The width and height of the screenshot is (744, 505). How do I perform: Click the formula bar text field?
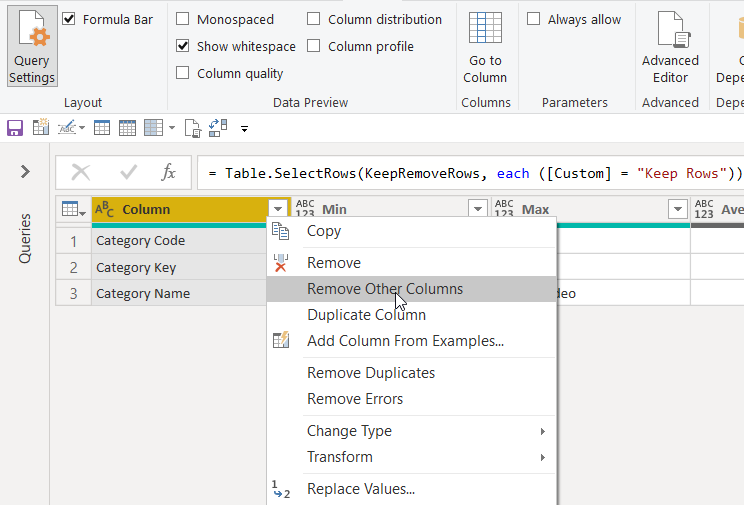tap(470, 173)
